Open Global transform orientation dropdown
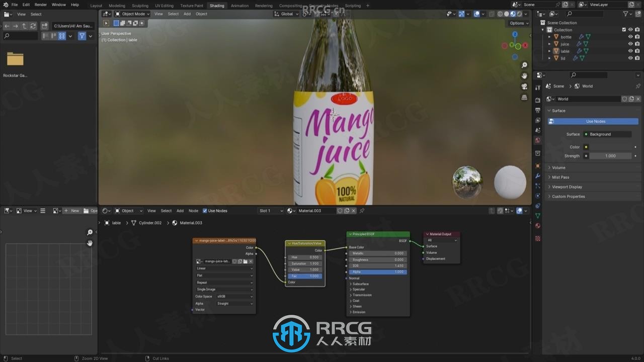644x362 pixels. click(x=286, y=14)
